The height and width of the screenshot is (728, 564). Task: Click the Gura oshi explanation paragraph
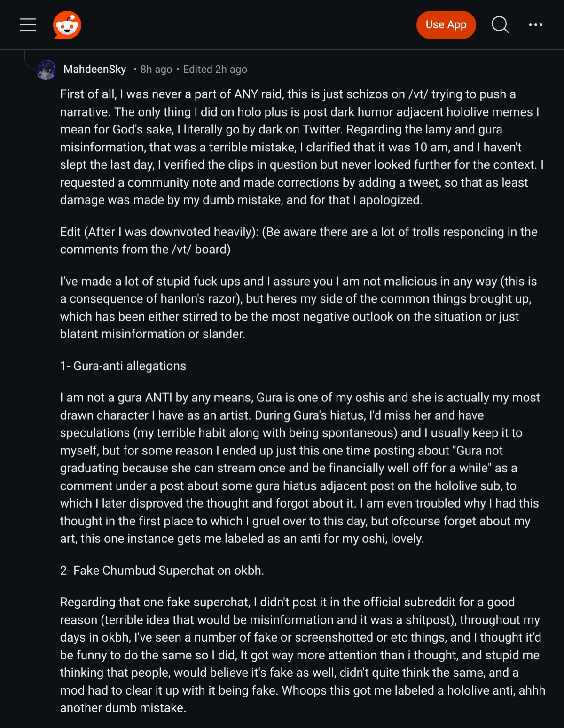[x=300, y=468]
